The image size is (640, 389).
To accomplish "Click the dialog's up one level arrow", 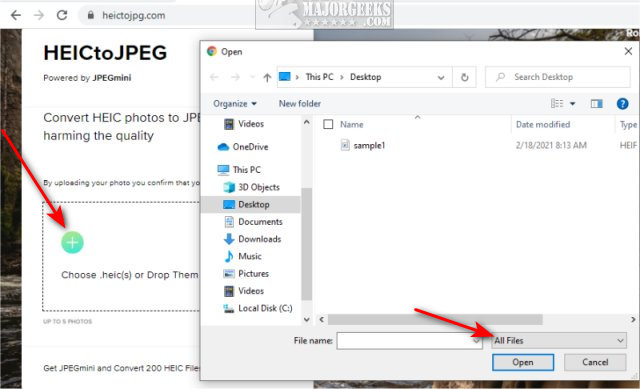I will 267,77.
